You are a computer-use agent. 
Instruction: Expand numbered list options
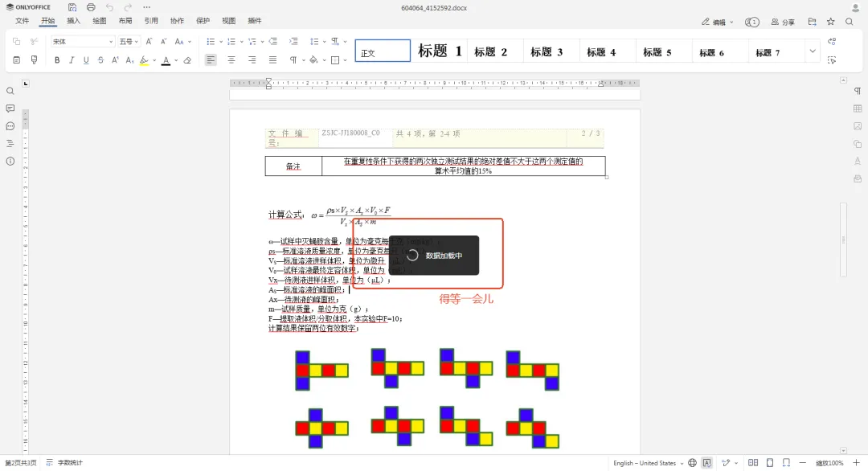click(x=241, y=42)
